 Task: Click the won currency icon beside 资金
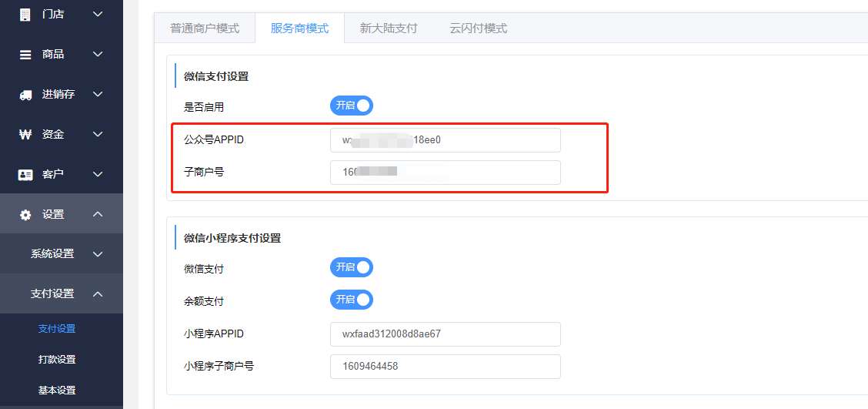coord(25,135)
